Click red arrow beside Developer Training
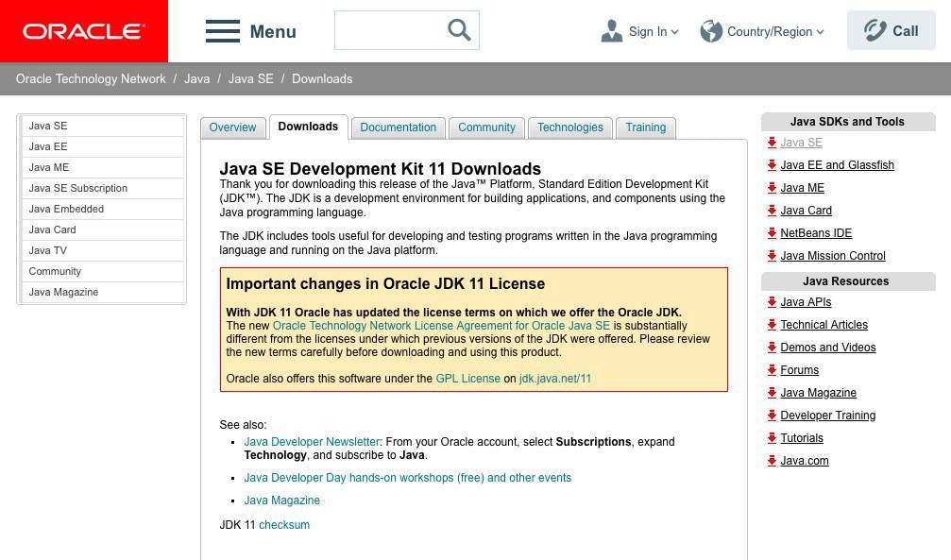Screen dimensions: 951x560 (x=772, y=416)
